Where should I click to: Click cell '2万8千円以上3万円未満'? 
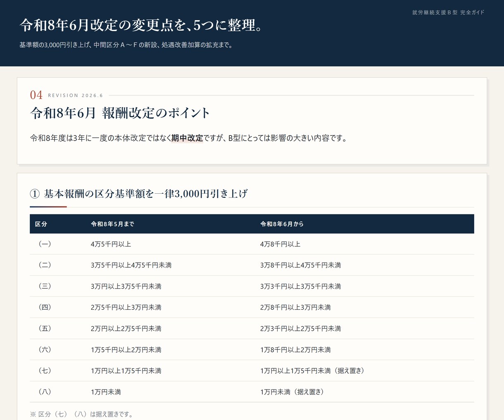295,307
